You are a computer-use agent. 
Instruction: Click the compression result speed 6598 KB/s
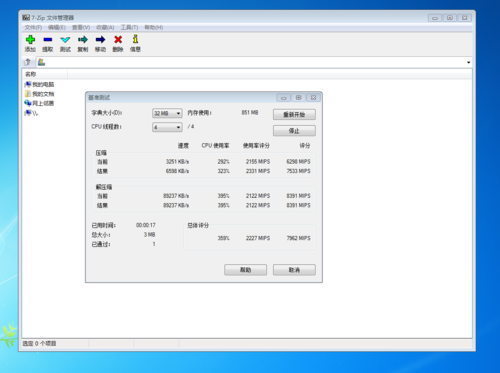[x=177, y=171]
